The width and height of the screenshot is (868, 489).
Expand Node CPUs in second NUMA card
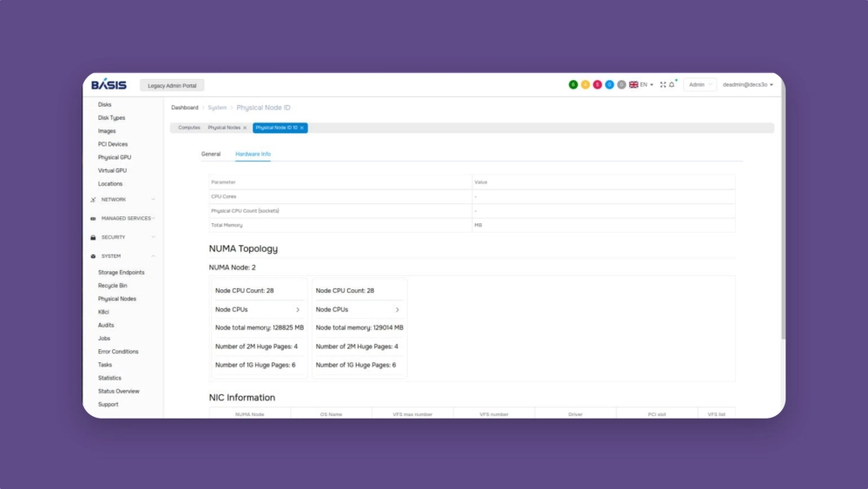(398, 309)
